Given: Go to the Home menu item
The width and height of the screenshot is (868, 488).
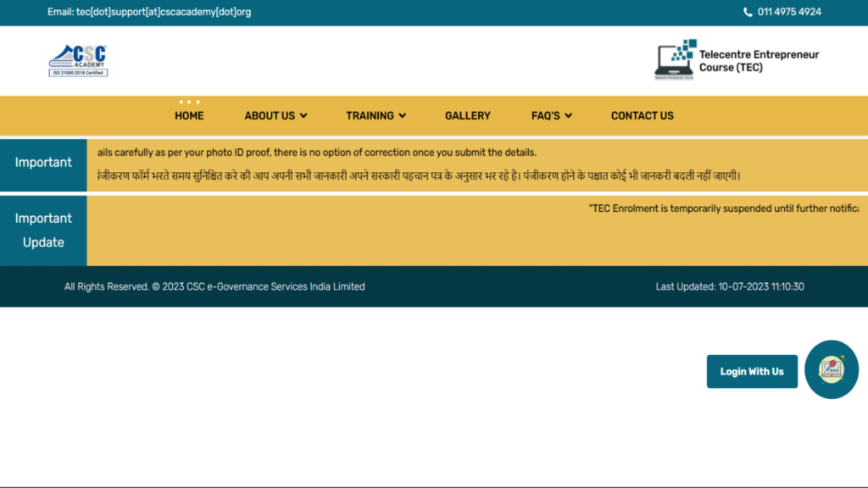Looking at the screenshot, I should pyautogui.click(x=189, y=115).
